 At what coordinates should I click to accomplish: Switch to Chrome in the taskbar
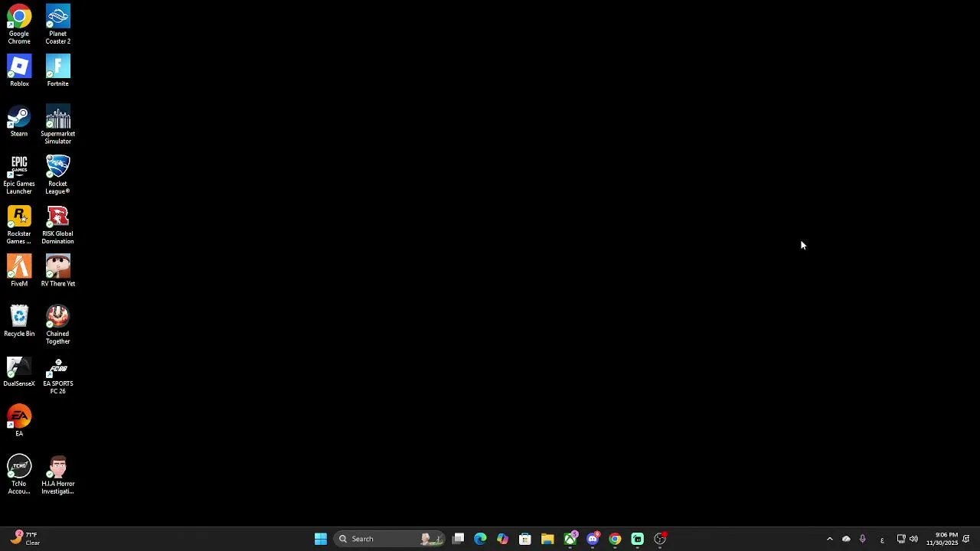coord(615,539)
